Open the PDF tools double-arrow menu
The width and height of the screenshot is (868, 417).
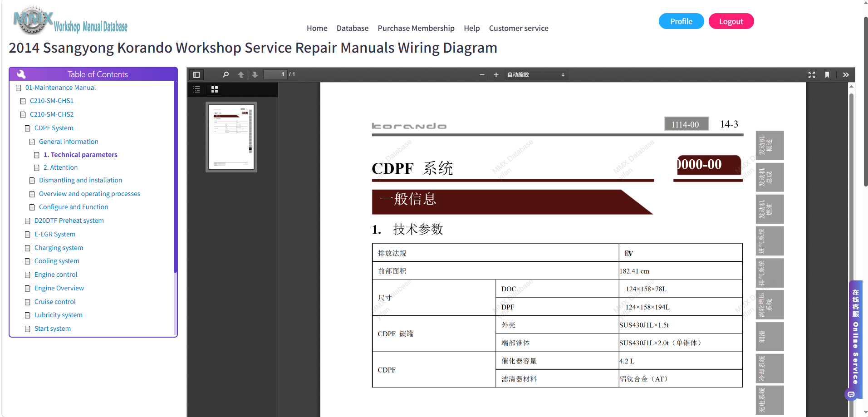coord(846,74)
